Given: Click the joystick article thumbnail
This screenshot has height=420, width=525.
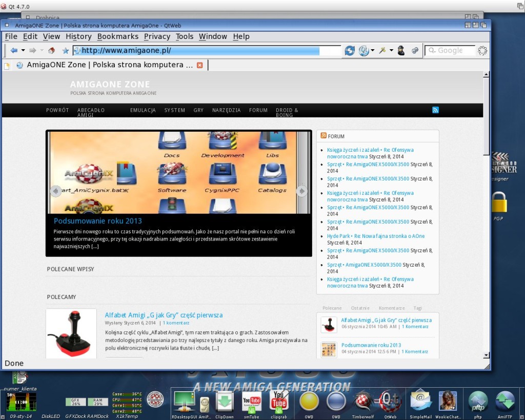Looking at the screenshot, I should [x=71, y=333].
